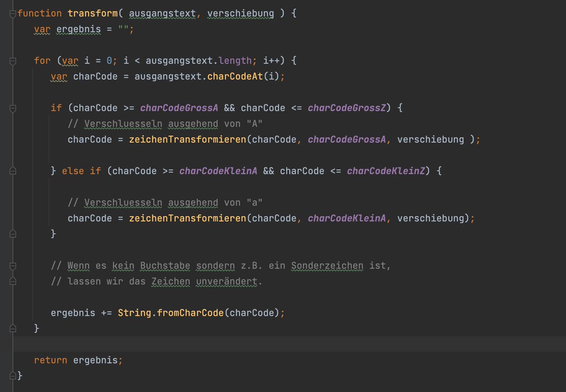Fold the comment block starting with 'Wenn es kein'
This screenshot has height=392, width=566.
pos(13,266)
